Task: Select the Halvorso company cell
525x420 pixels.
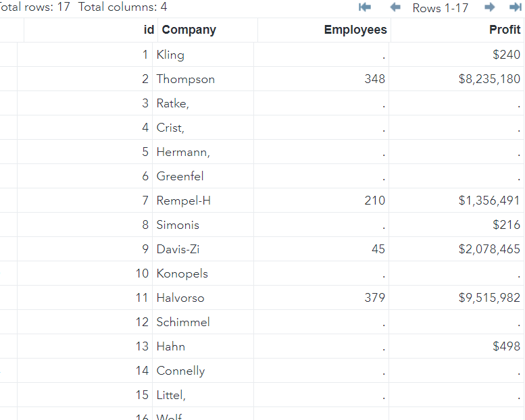Action: 180,298
